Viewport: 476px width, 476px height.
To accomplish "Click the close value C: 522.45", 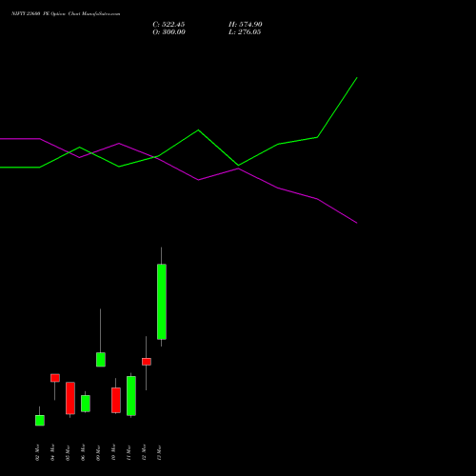I will (x=169, y=25).
